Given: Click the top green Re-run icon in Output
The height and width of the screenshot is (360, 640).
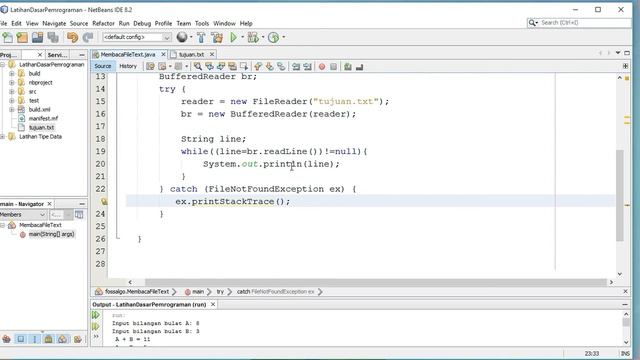Looking at the screenshot, I should click(96, 315).
